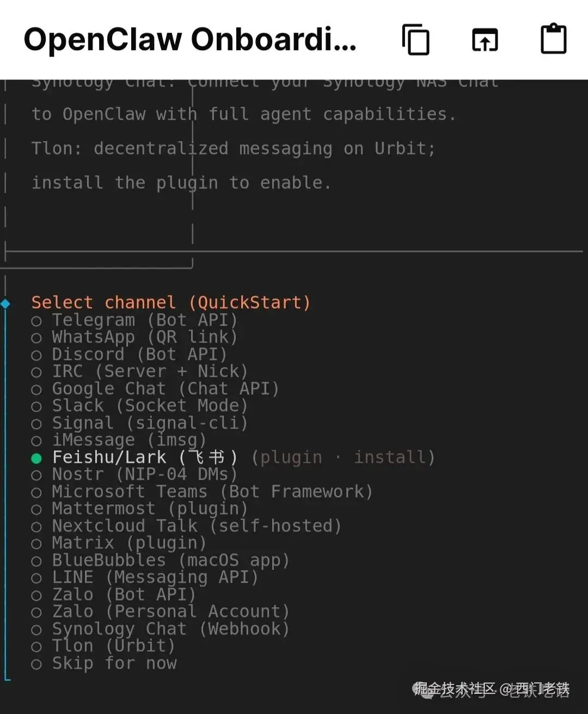This screenshot has height=714, width=588.
Task: Choose Skip for now option
Action: pos(114,663)
